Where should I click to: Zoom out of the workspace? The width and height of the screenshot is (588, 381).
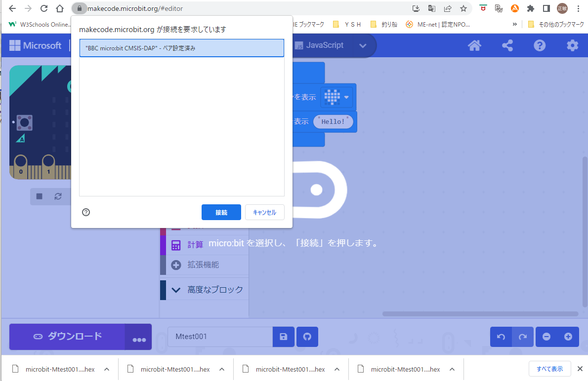pos(546,337)
